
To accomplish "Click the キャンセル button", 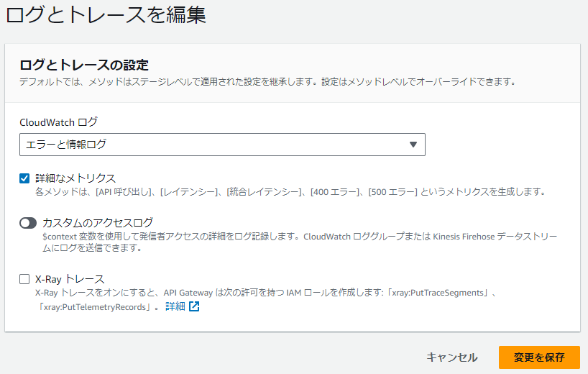I will point(452,357).
